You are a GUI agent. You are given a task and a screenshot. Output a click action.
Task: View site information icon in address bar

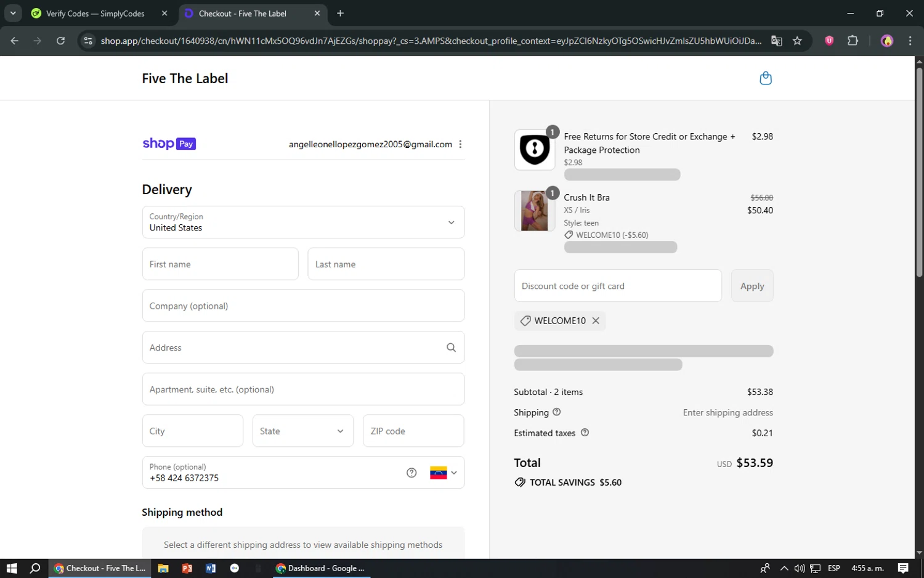(x=88, y=41)
